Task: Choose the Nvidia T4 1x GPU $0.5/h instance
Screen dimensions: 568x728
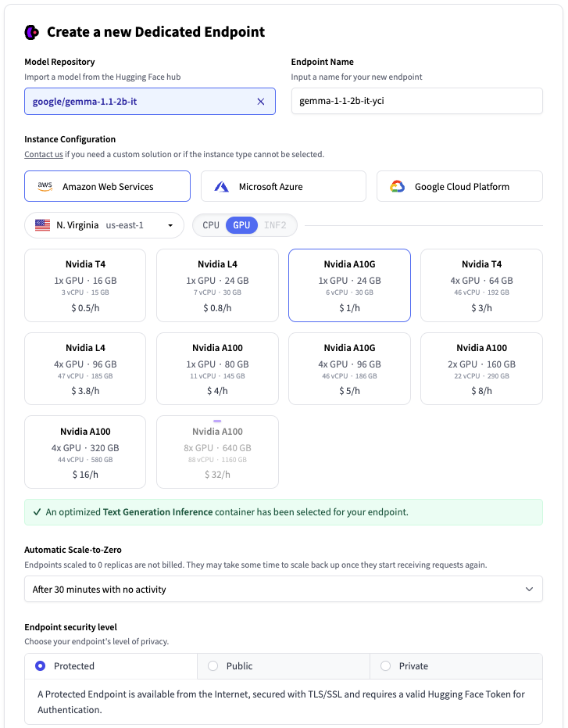Action: point(85,285)
